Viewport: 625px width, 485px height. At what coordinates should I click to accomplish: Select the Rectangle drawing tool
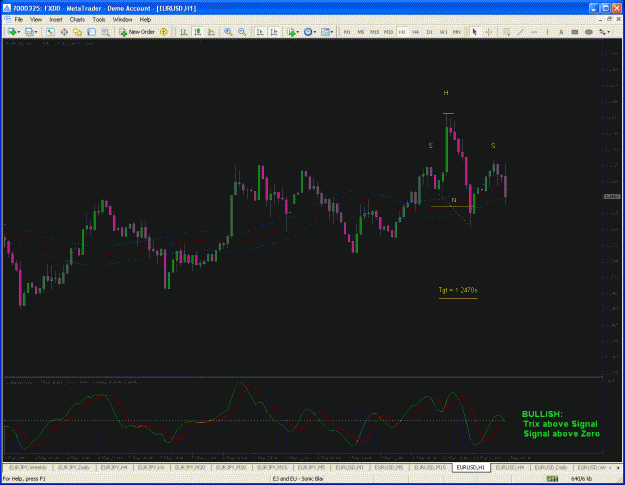[x=575, y=32]
